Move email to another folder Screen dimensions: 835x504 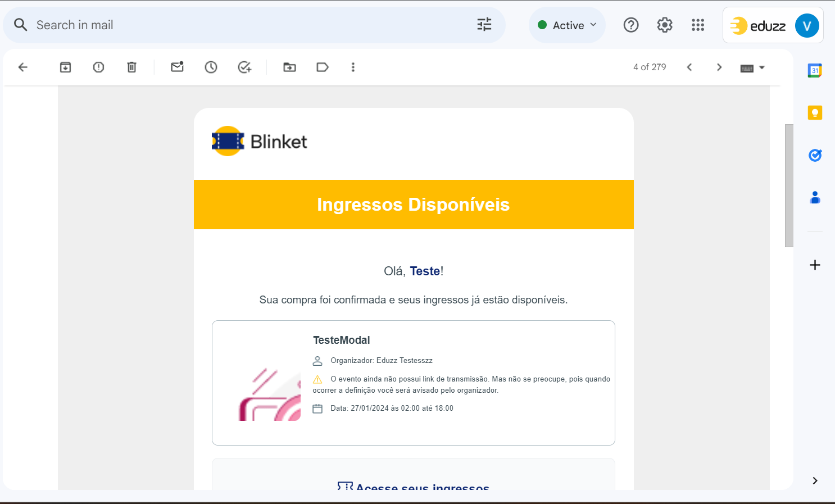[x=289, y=67]
